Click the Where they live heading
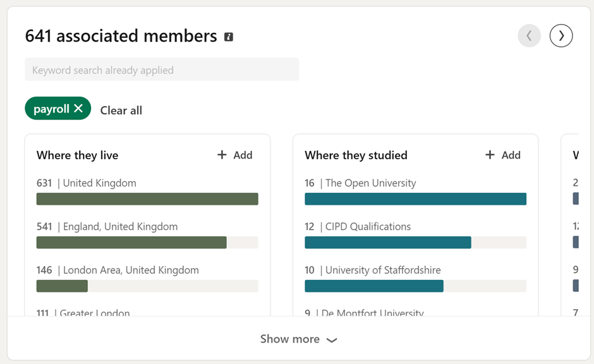The image size is (594, 364). tap(77, 155)
